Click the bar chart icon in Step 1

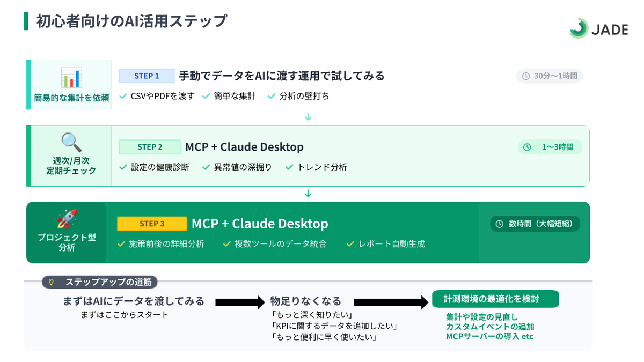[x=71, y=78]
